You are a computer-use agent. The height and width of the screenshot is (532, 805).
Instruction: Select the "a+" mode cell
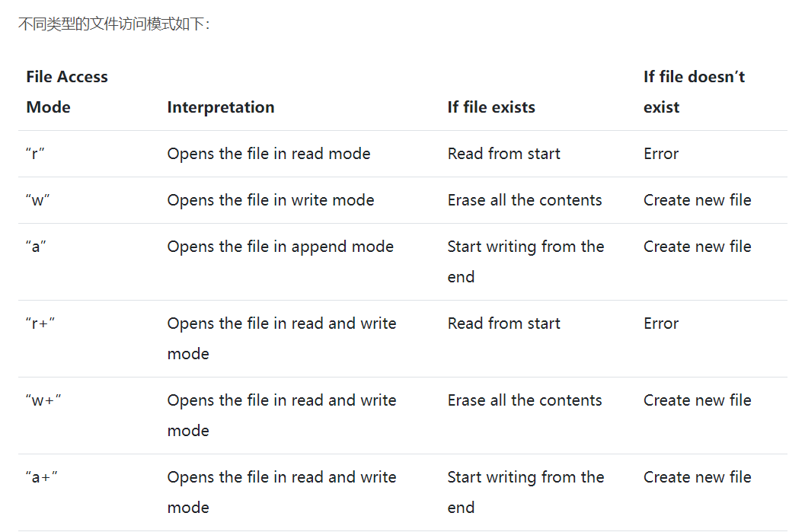42,478
